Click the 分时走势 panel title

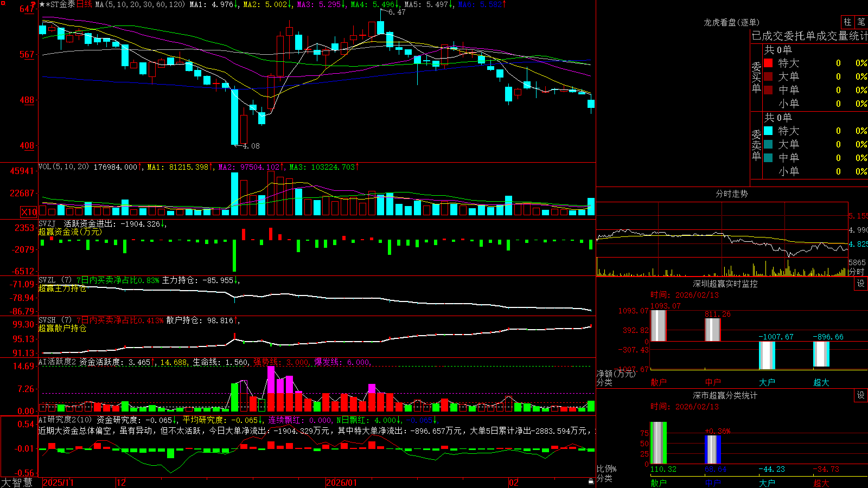[731, 194]
